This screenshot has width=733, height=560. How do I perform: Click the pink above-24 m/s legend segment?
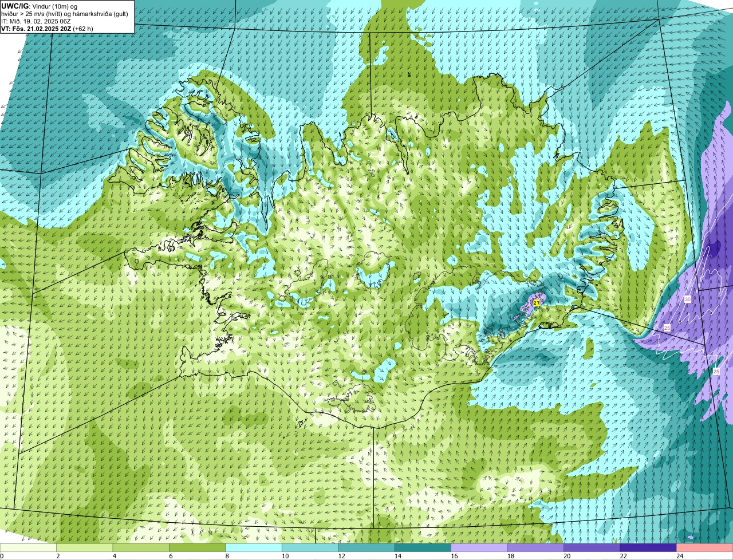704,548
